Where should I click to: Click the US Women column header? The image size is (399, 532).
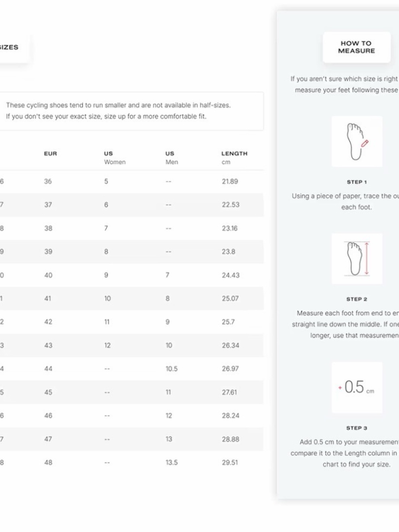[115, 158]
